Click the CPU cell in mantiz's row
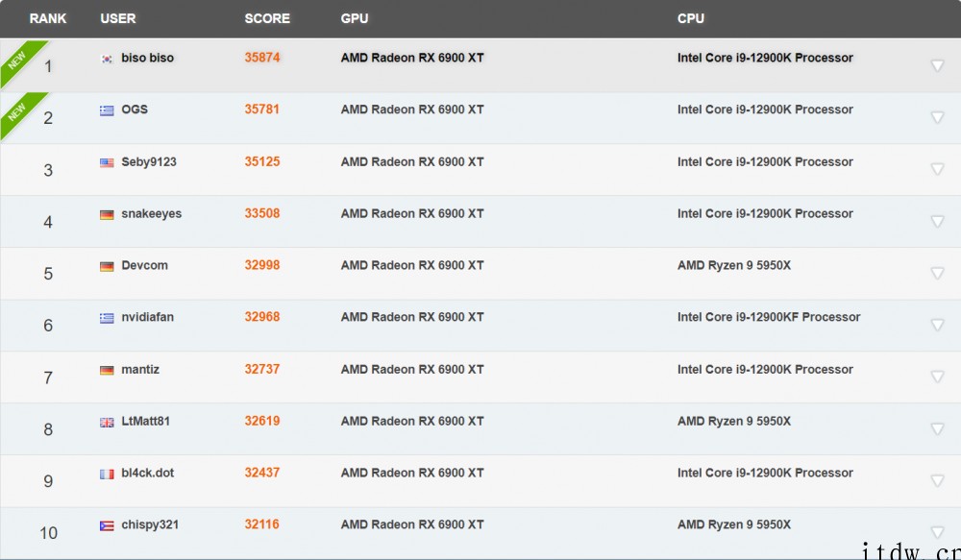This screenshot has width=961, height=560. 765,370
